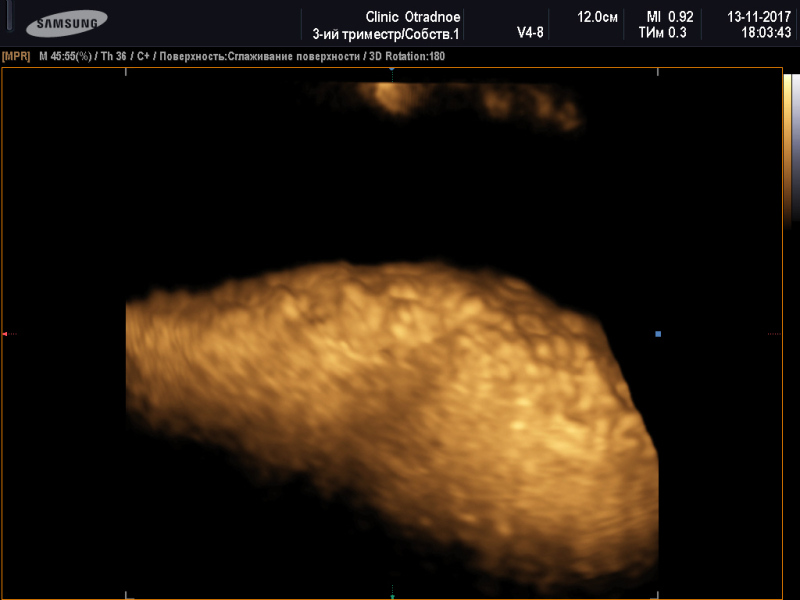Viewport: 800px width, 600px height.
Task: Click the red dotted marker on right edge
Action: click(x=774, y=334)
